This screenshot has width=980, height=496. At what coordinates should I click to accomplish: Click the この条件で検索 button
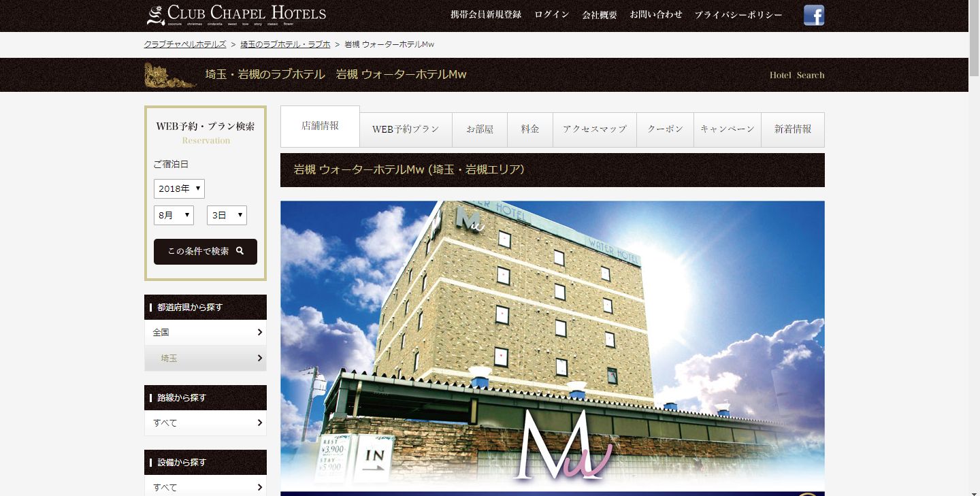[206, 252]
